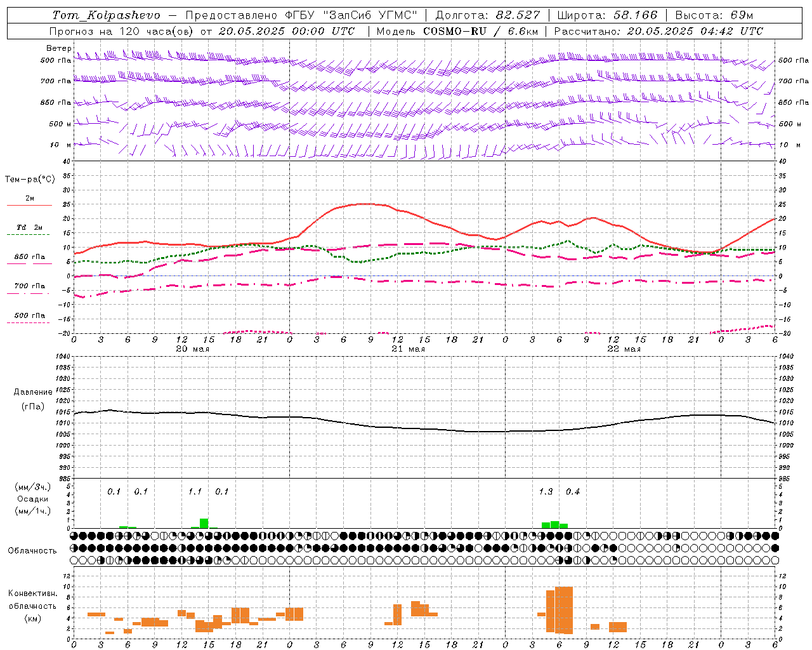This screenshot has height=650, width=812.
Task: Click the latitude value Широта: 58.166
Action: pos(608,15)
